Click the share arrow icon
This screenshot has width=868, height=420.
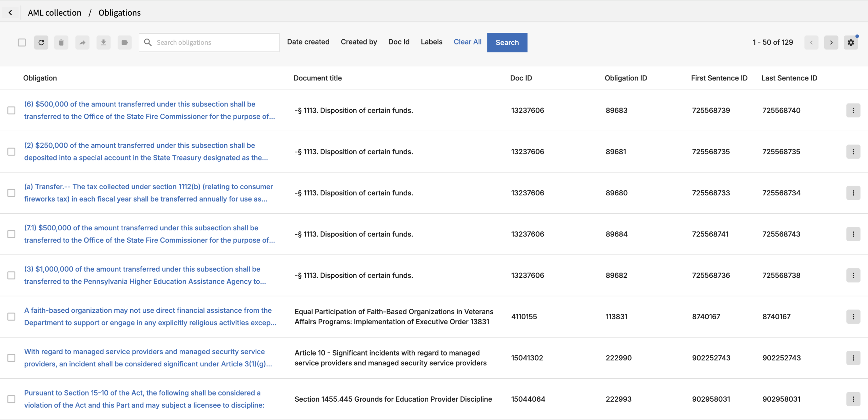pyautogui.click(x=82, y=42)
